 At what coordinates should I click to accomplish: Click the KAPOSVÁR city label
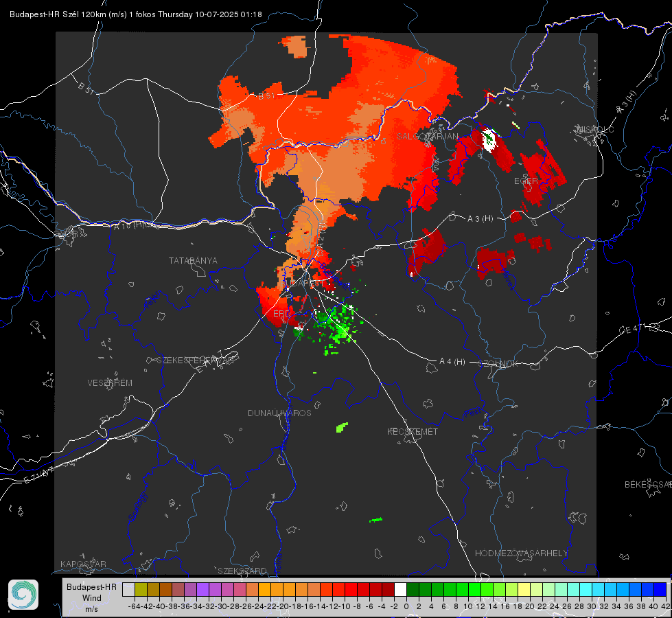point(83,564)
